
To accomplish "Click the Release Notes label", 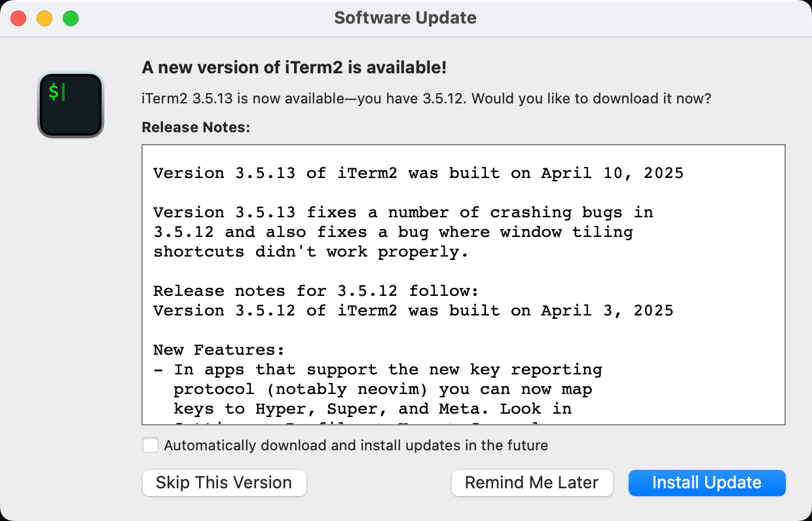I will (196, 127).
